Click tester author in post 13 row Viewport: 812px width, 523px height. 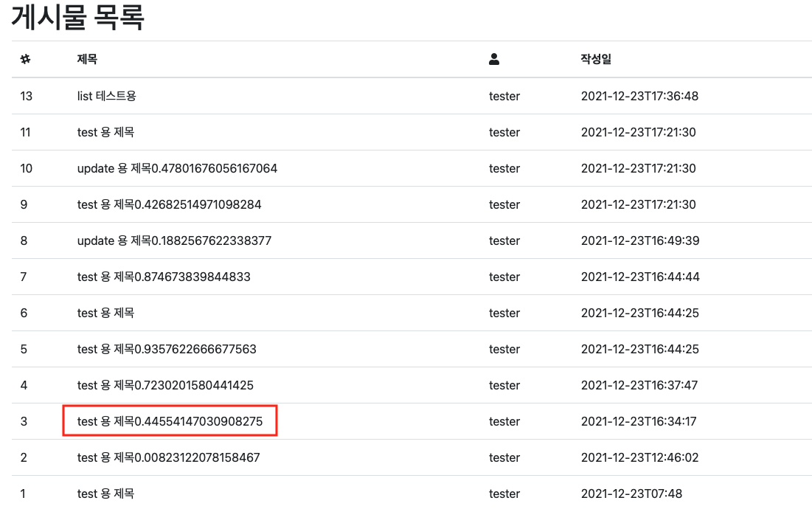pos(504,96)
